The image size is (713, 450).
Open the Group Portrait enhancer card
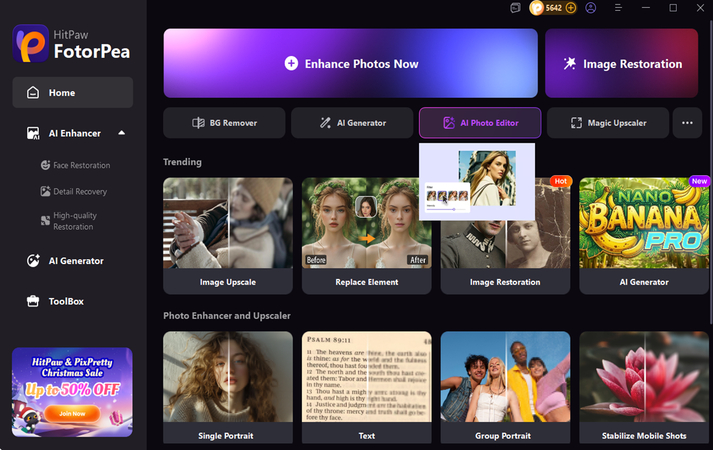coord(505,387)
